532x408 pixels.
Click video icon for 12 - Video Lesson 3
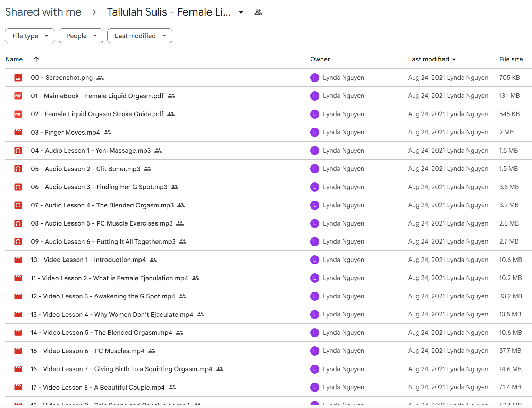[x=18, y=296]
